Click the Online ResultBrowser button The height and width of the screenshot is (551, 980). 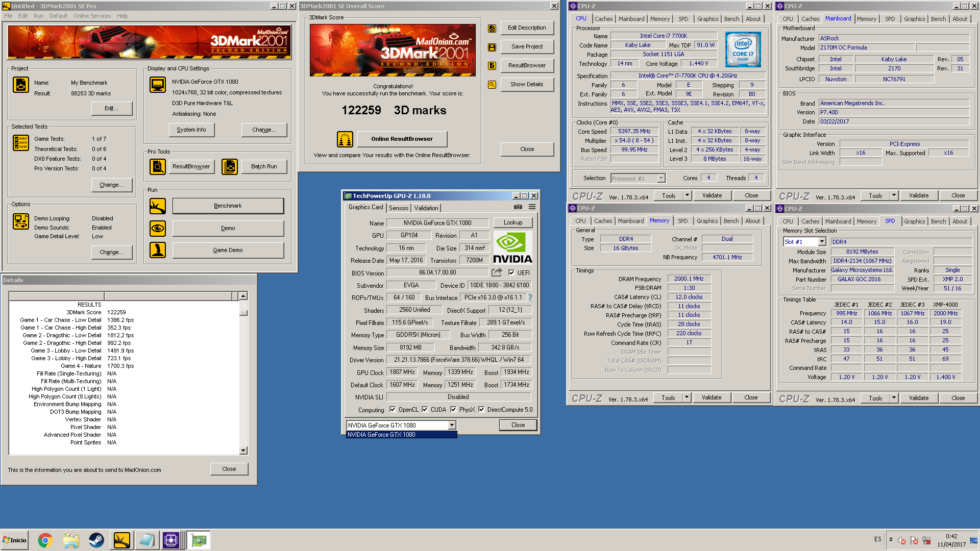click(402, 139)
